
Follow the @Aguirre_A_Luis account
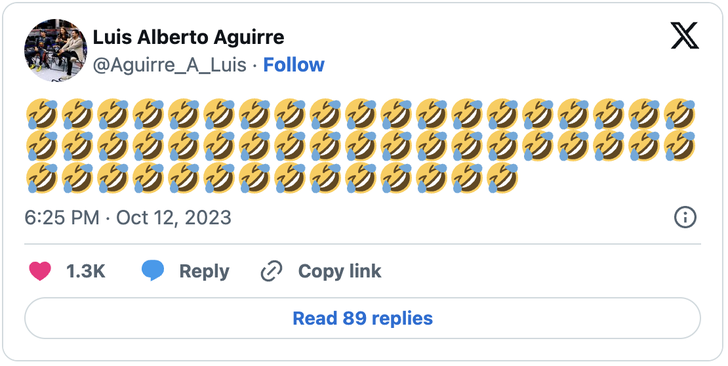coord(293,65)
